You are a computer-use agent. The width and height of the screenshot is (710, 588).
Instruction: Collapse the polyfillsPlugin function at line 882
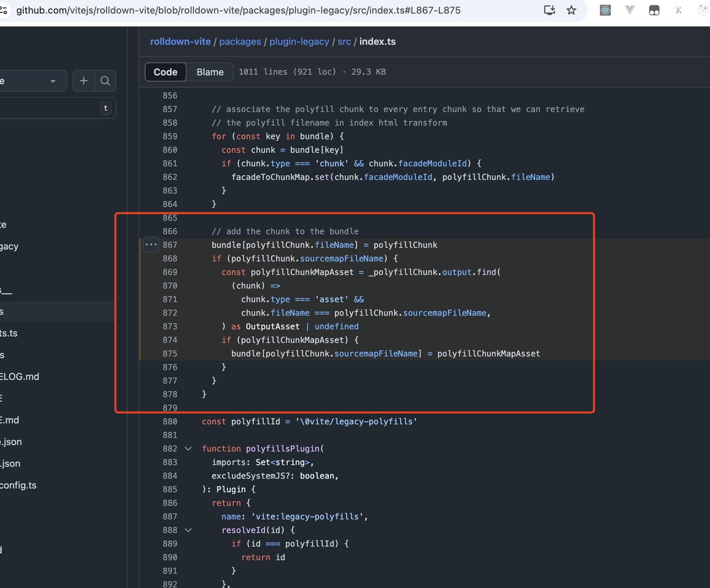(188, 448)
